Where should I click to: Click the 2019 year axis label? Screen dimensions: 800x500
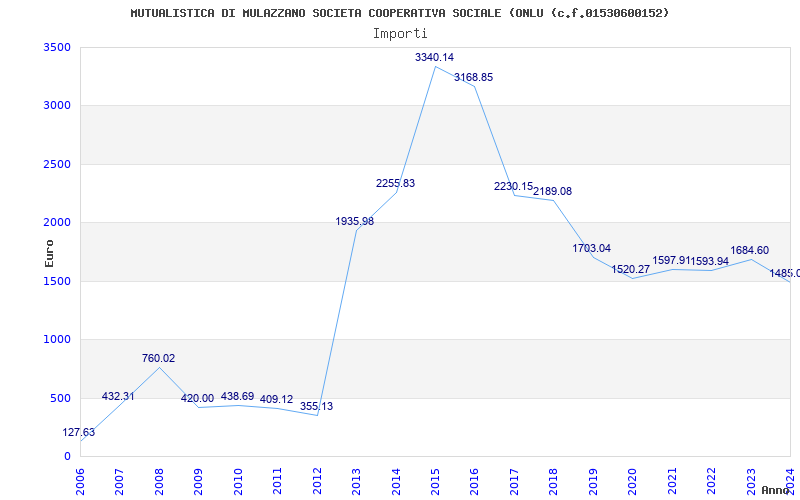(x=593, y=483)
